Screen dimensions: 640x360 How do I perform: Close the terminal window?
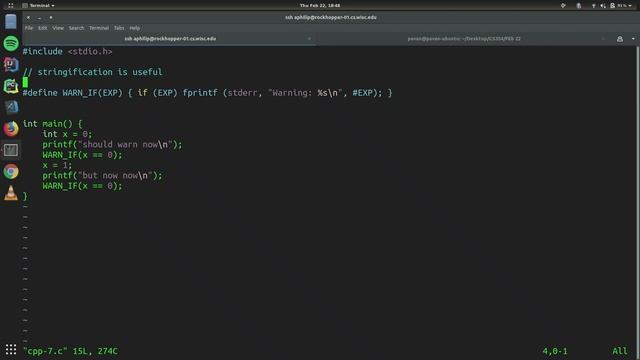tap(28, 18)
